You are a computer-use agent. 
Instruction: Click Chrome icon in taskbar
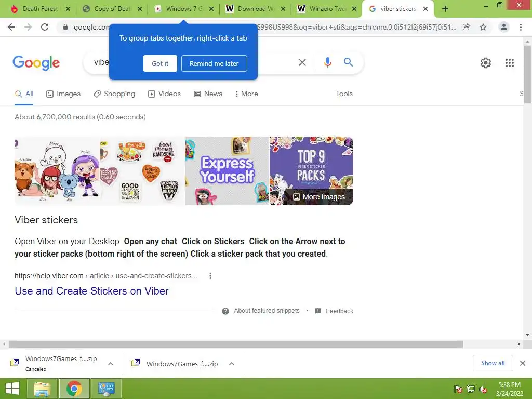tap(74, 389)
